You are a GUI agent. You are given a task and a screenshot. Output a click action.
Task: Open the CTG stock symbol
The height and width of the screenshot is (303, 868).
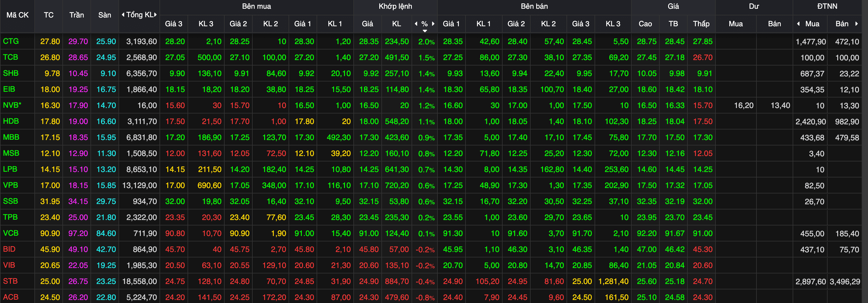click(11, 41)
